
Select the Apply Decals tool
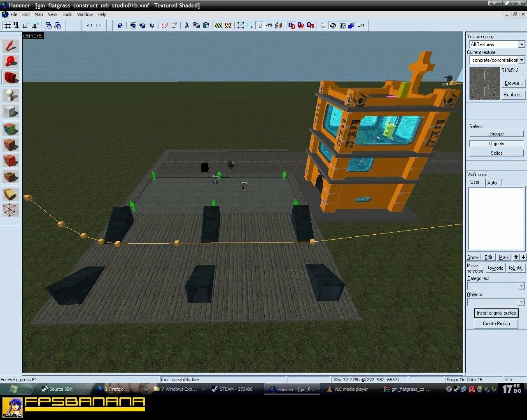[x=11, y=161]
